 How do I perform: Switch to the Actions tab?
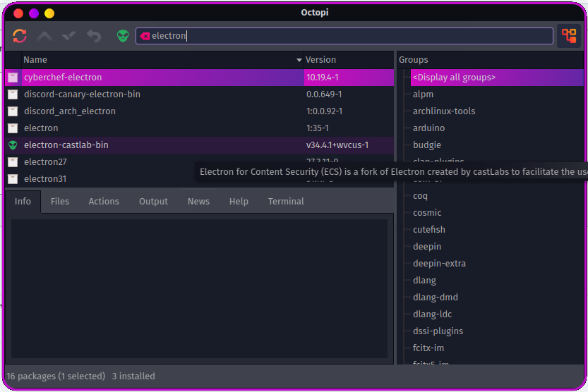pos(104,202)
